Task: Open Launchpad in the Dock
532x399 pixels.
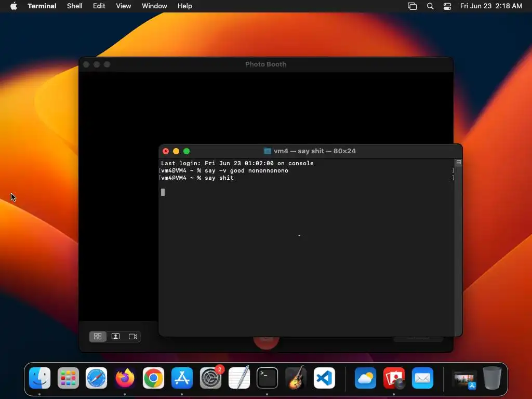Action: (x=68, y=378)
